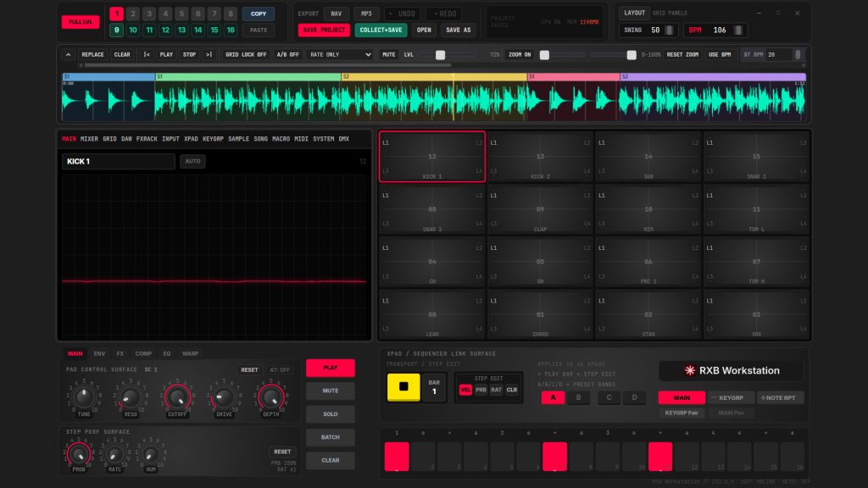
Task: Adjust the LVL slider handle
Action: pyautogui.click(x=440, y=55)
